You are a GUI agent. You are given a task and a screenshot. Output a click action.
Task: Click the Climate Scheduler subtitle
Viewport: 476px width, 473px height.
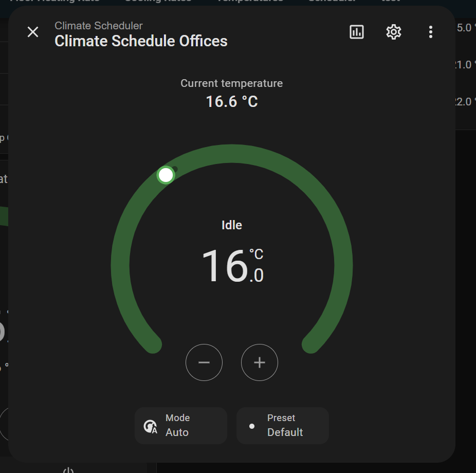[99, 26]
